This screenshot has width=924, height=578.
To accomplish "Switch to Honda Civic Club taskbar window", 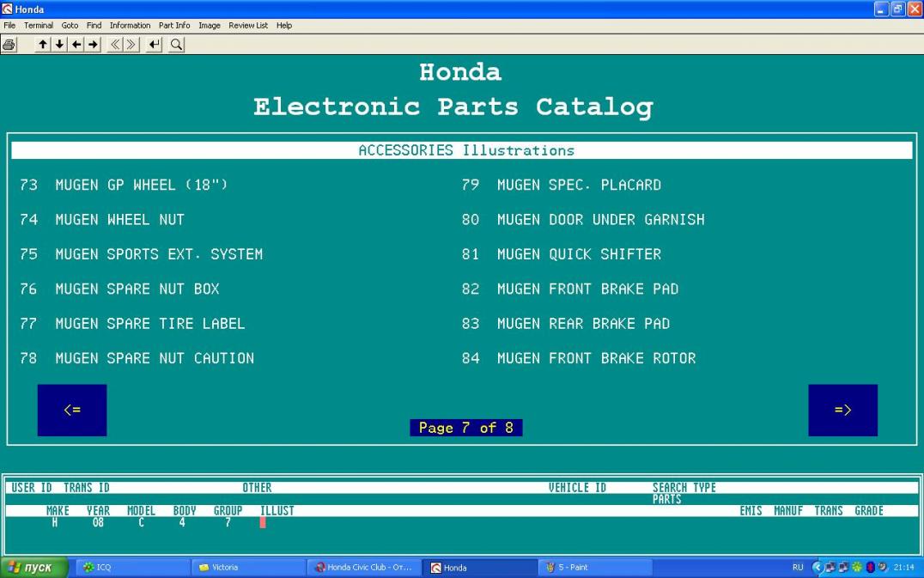I will pyautogui.click(x=363, y=568).
